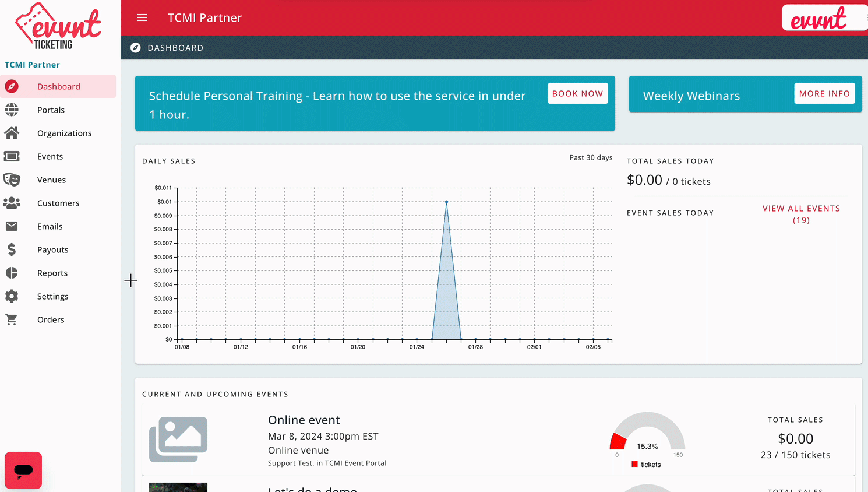Open the Customers menu item

[58, 203]
